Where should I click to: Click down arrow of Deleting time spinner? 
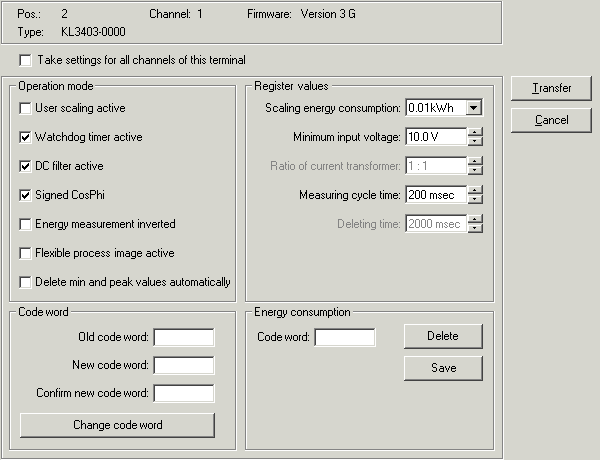(x=475, y=228)
